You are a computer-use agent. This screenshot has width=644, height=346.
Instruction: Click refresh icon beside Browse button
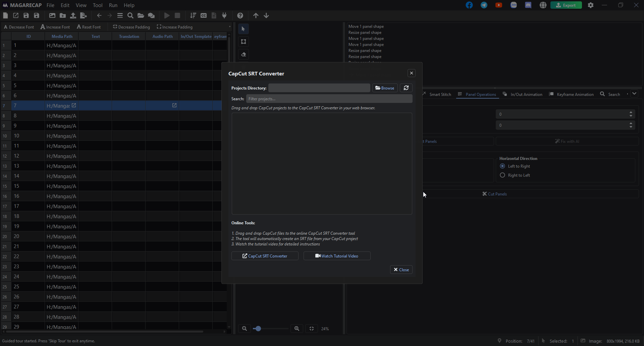point(406,88)
